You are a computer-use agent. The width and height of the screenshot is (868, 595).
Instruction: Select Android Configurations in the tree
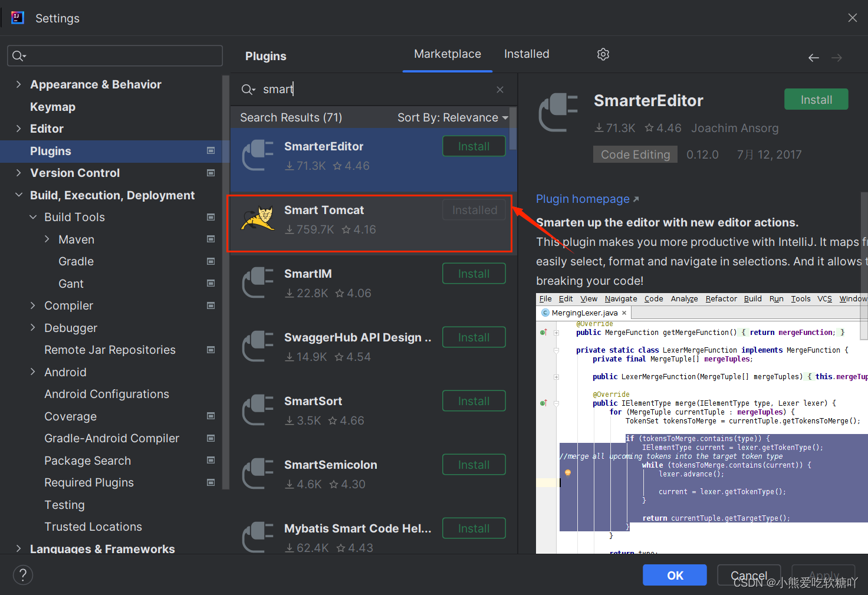107,394
